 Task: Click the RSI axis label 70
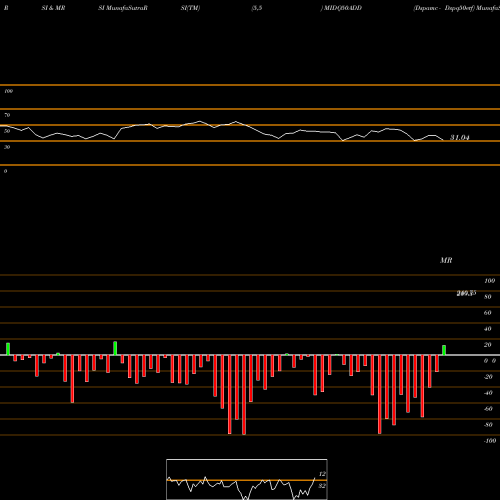7,115
